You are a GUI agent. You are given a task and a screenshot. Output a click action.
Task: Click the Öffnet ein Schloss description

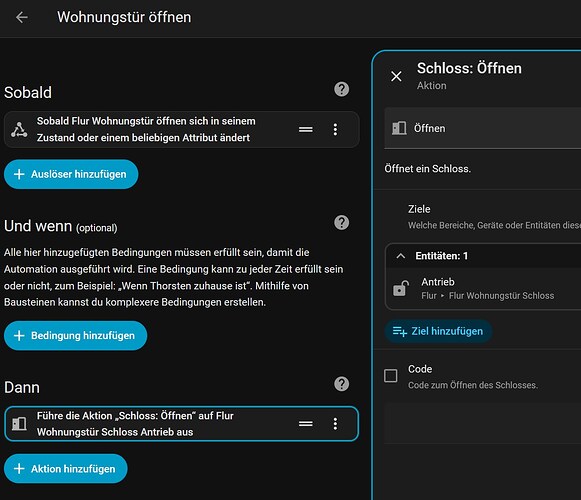click(428, 169)
